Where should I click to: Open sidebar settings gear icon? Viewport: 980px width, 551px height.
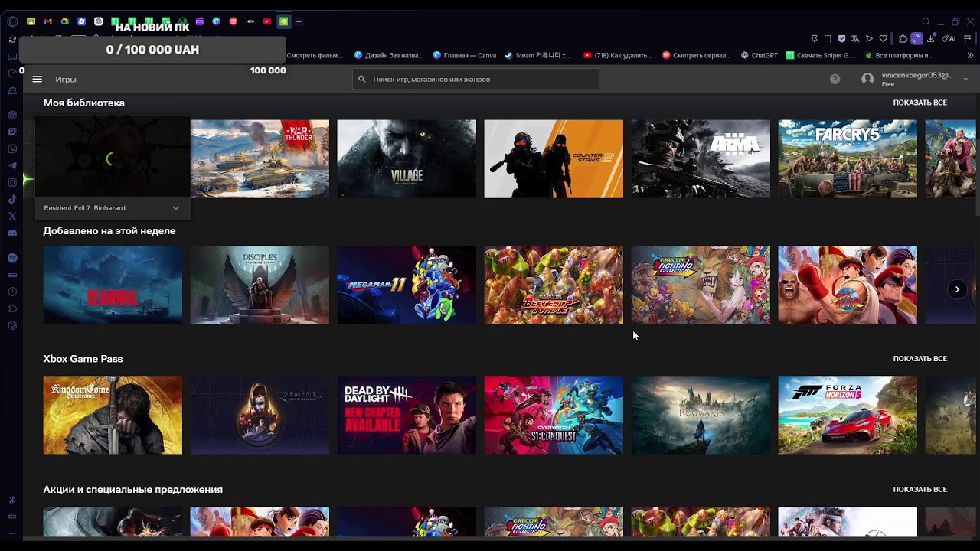click(12, 325)
